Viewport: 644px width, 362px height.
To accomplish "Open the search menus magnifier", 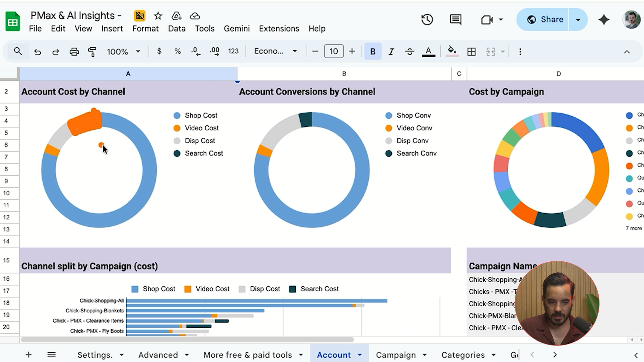I will [x=18, y=51].
